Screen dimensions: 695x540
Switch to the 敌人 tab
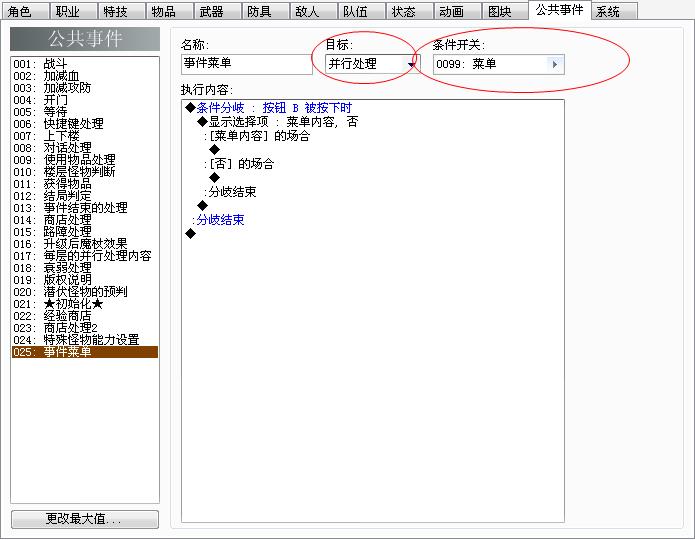tap(313, 12)
